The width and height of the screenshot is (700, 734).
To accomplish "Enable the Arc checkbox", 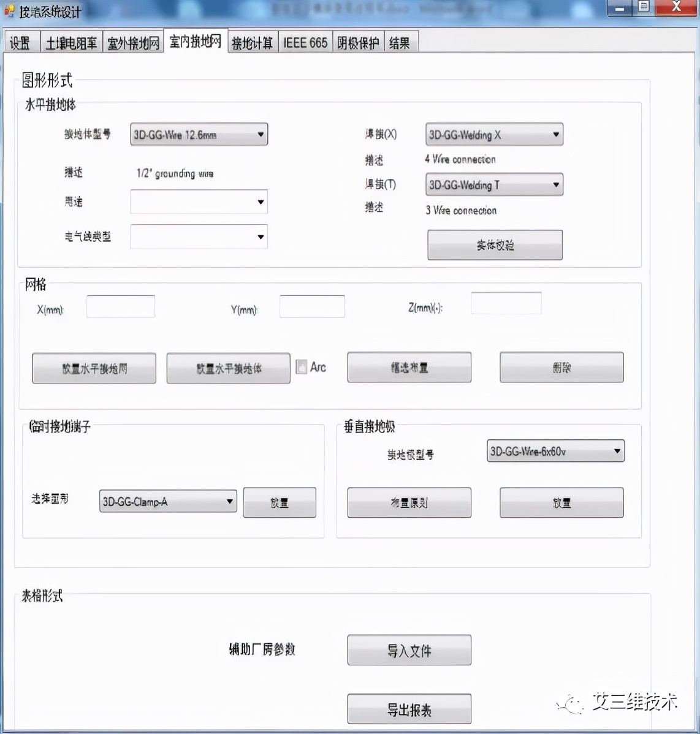I will [x=301, y=366].
